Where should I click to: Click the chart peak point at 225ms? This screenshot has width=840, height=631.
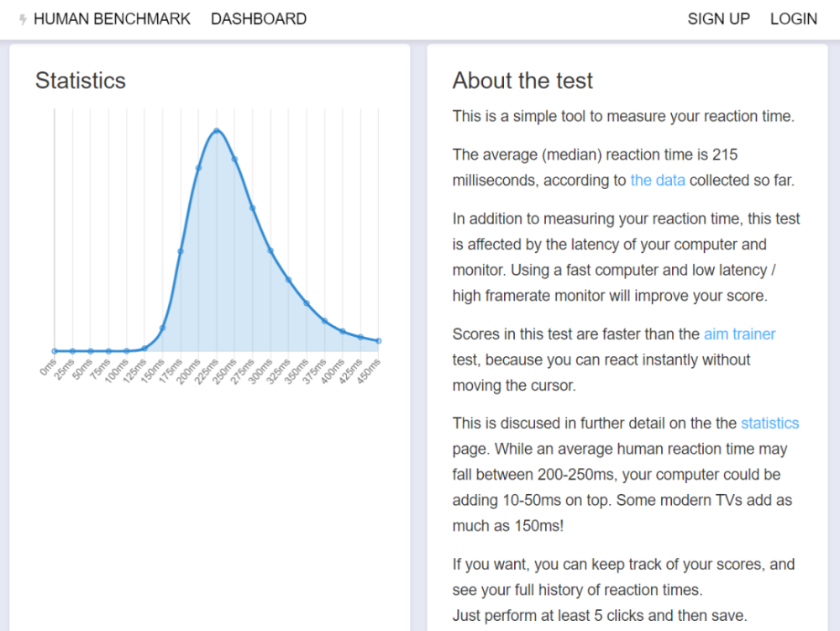217,131
